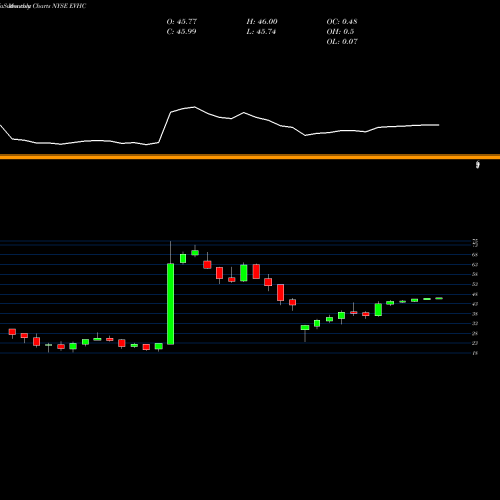Click the 32 price axis label
Viewport: 500px width, 500px height.
pyautogui.click(x=475, y=323)
